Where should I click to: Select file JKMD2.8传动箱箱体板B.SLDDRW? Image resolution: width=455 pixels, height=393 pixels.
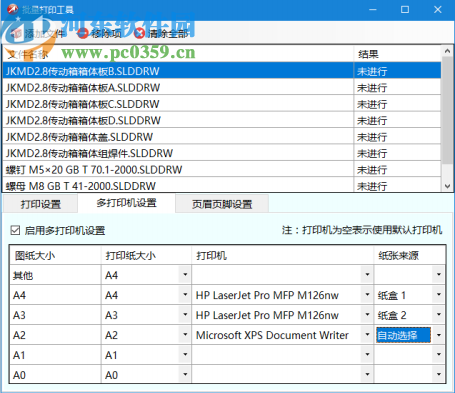[222, 71]
